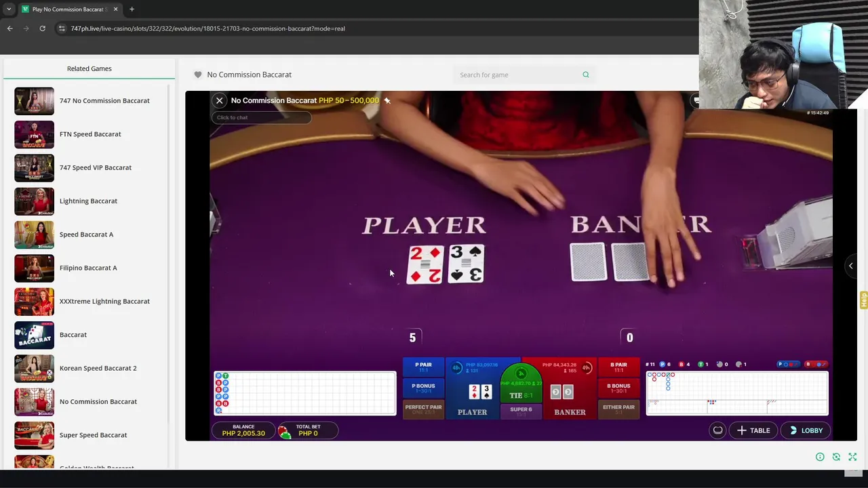Bet on EITHER PAIR

click(x=618, y=409)
